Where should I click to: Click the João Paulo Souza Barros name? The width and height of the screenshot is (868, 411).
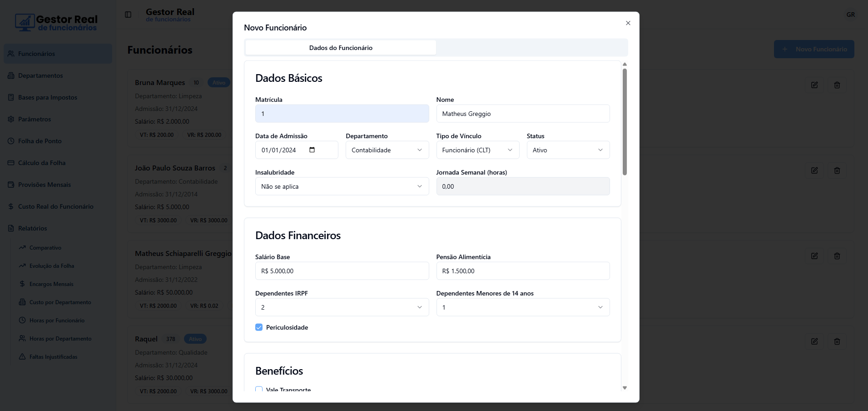(175, 168)
